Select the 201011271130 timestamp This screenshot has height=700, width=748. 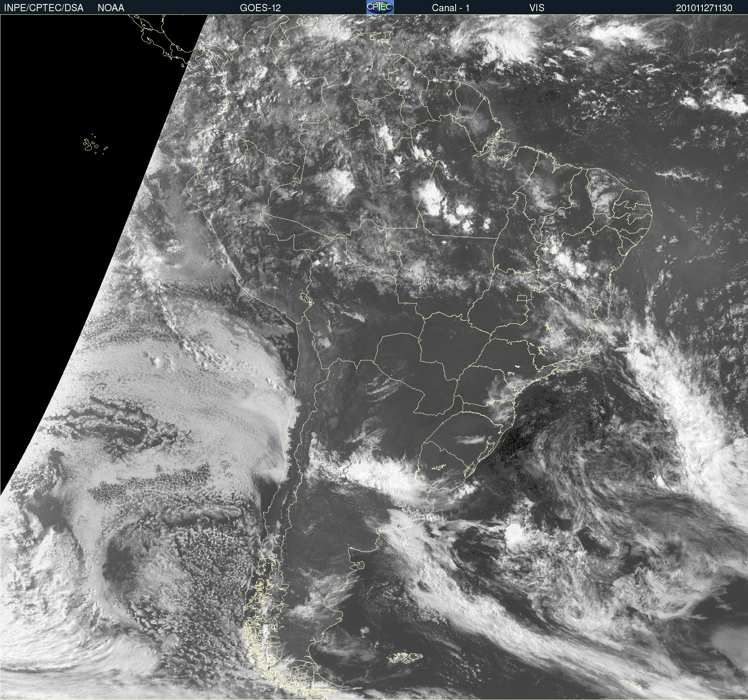coord(704,8)
